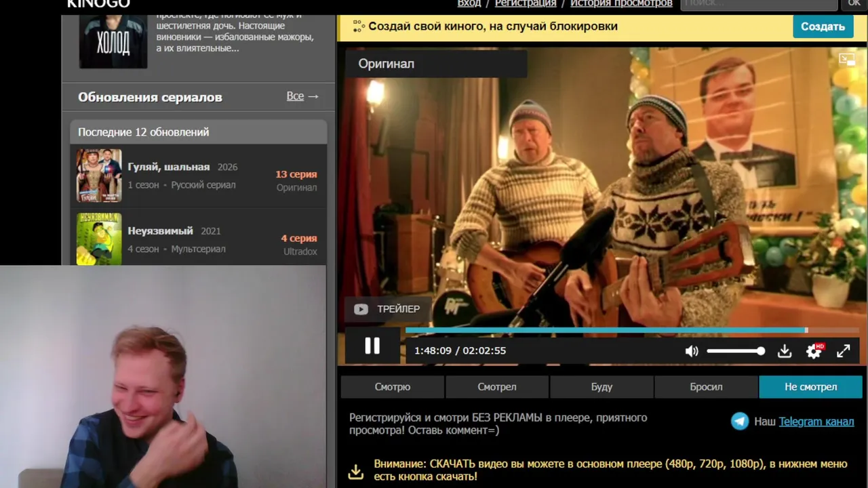
Task: Open Telegram канал link
Action: point(816,422)
